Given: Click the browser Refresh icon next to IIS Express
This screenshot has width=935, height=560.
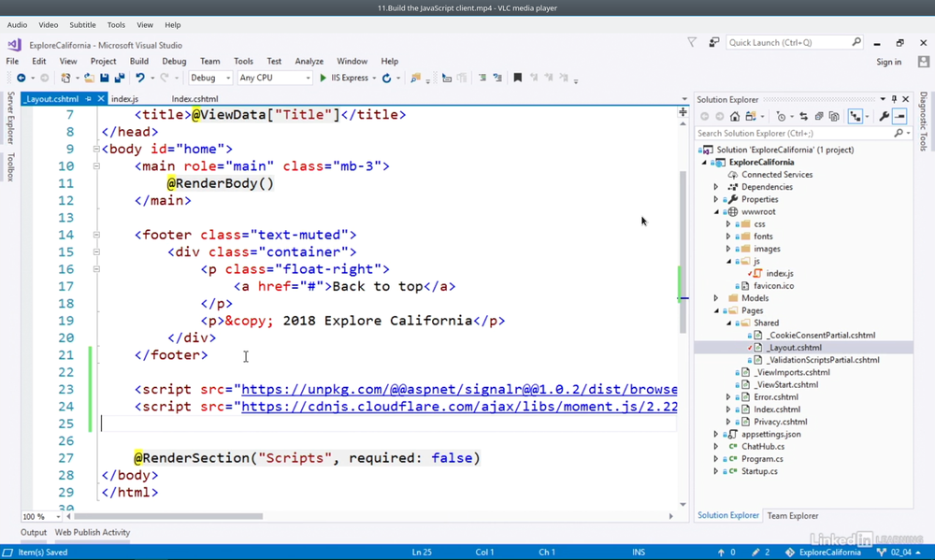Looking at the screenshot, I should (x=386, y=79).
